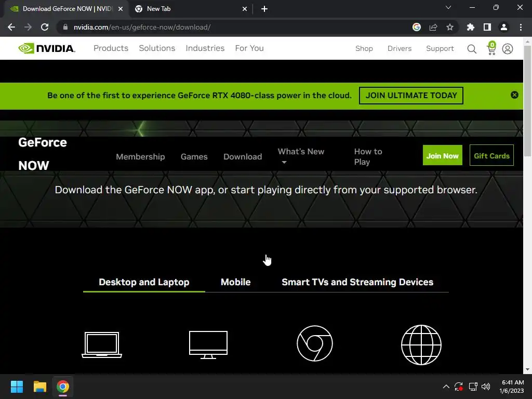The width and height of the screenshot is (532, 399).
Task: Click the page vertical scrollbar thumb
Action: pos(527,101)
